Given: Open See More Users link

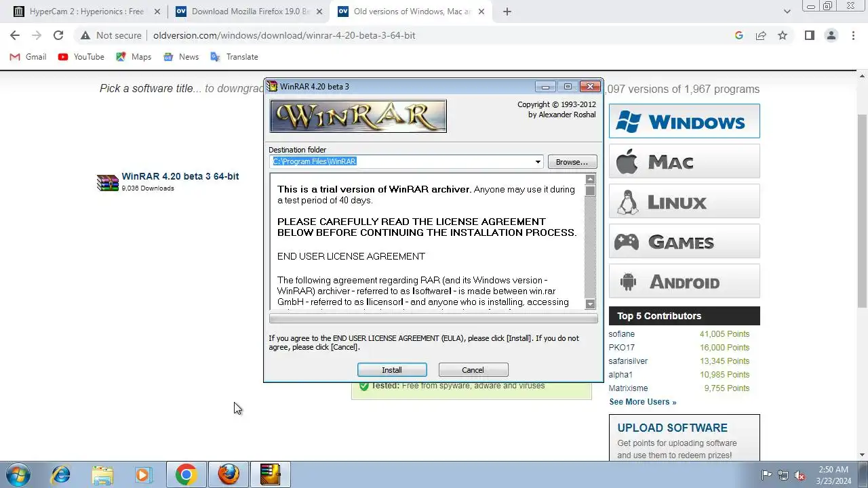Looking at the screenshot, I should pyautogui.click(x=643, y=402).
